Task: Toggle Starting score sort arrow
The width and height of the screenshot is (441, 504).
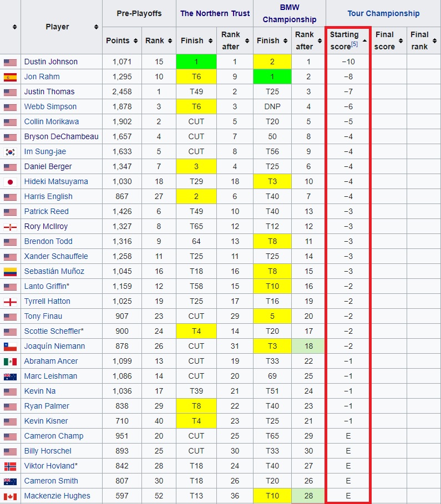Action: point(364,41)
